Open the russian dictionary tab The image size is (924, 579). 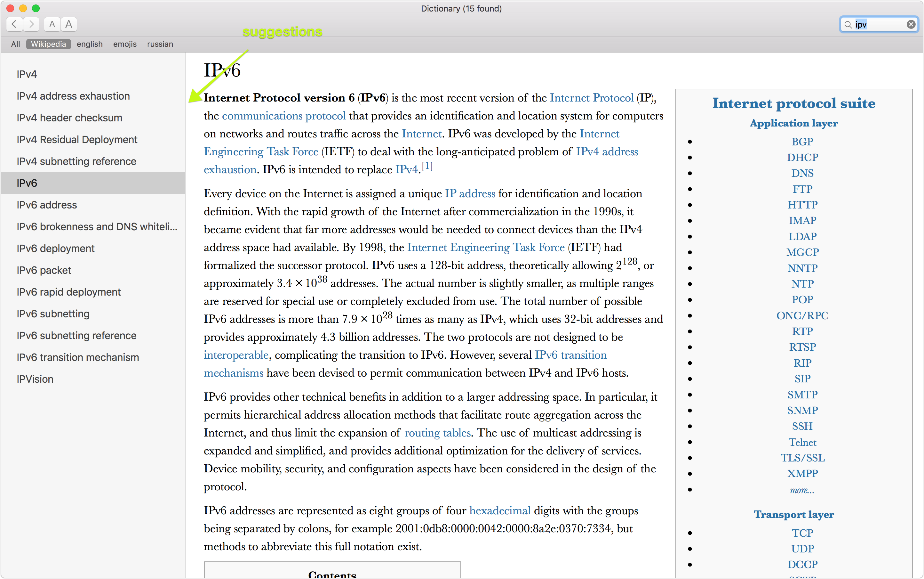(160, 44)
